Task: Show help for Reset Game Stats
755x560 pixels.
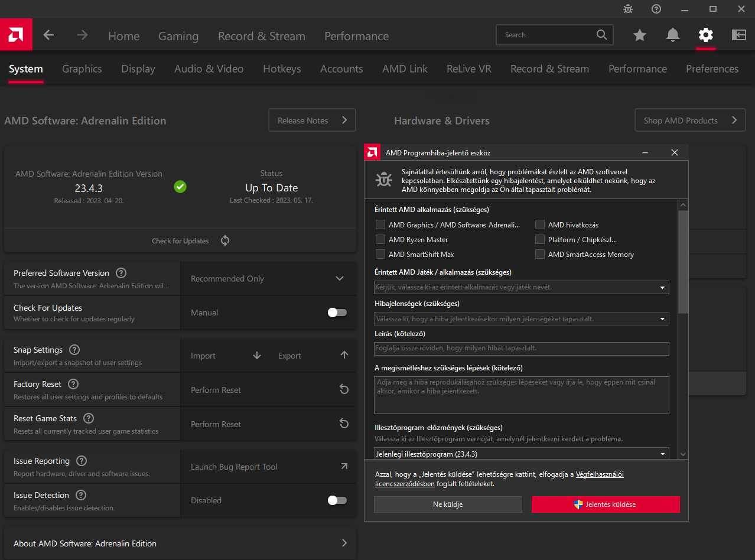Action: point(89,418)
